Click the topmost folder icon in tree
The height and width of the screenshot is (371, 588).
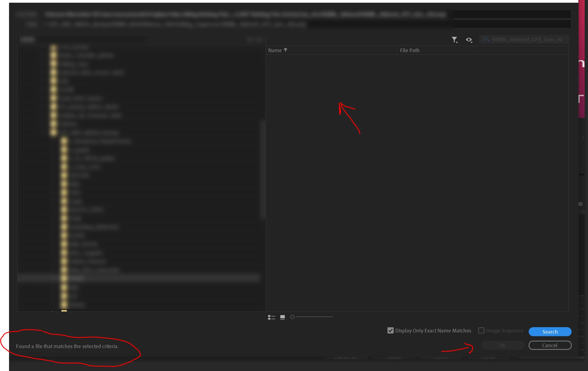(54, 47)
